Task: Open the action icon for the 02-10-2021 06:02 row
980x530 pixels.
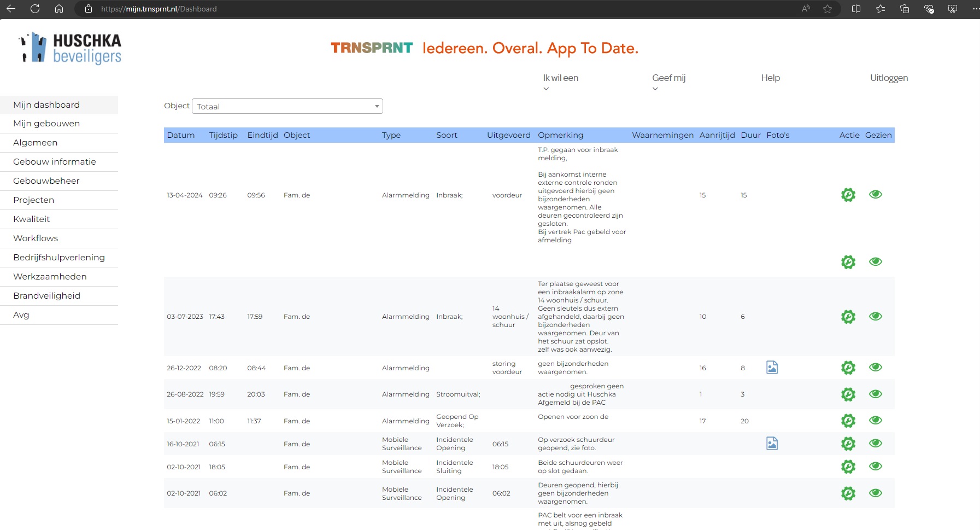Action: coord(848,493)
